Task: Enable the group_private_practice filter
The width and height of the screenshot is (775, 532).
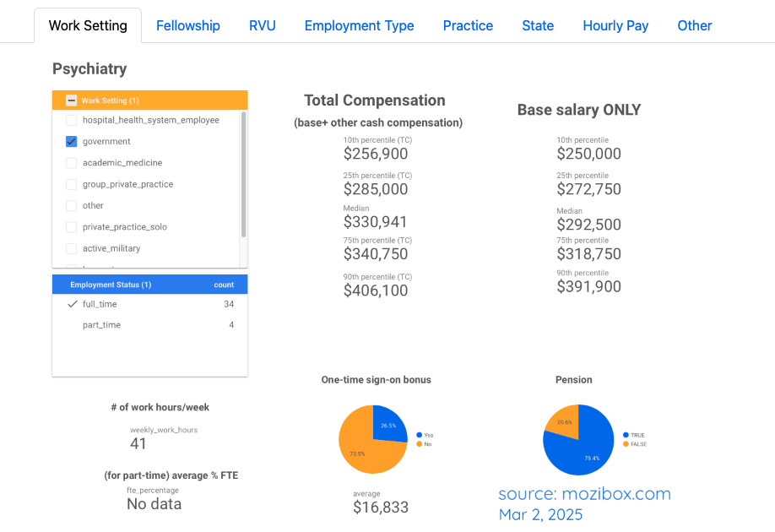Action: click(72, 184)
